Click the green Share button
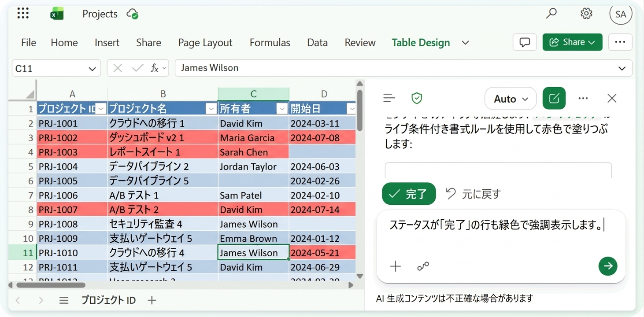This screenshot has height=317, width=644. [572, 42]
